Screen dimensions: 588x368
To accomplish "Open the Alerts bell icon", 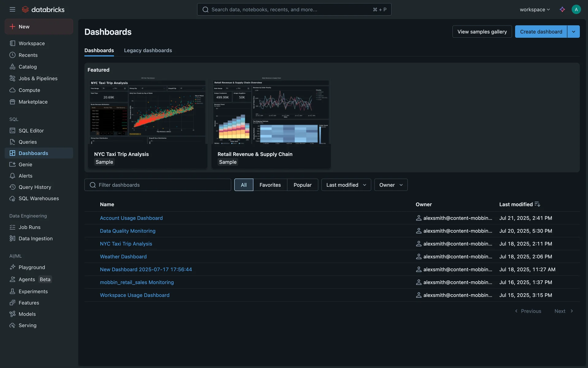I will [x=12, y=176].
